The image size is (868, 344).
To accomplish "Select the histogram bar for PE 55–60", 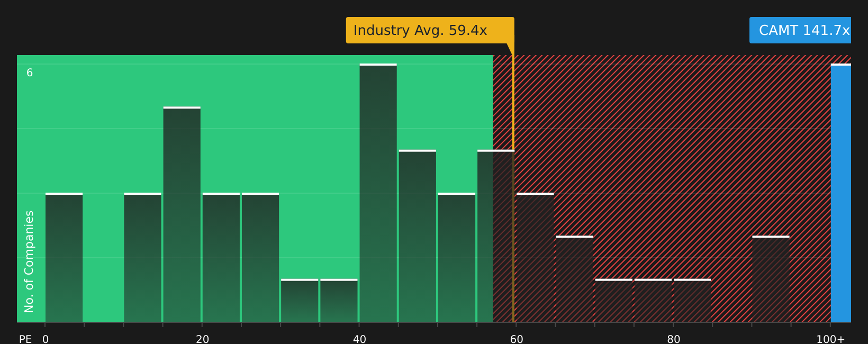I will 496,236.
